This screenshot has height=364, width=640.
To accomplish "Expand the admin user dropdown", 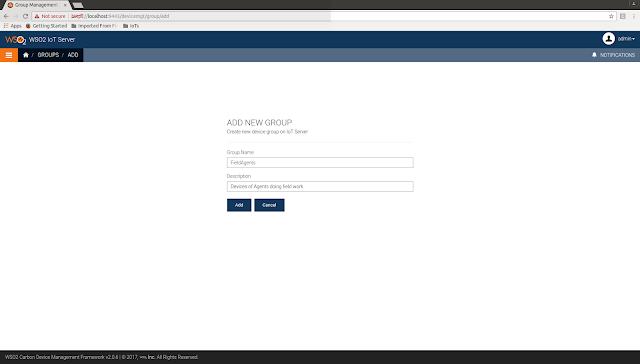I will 626,39.
